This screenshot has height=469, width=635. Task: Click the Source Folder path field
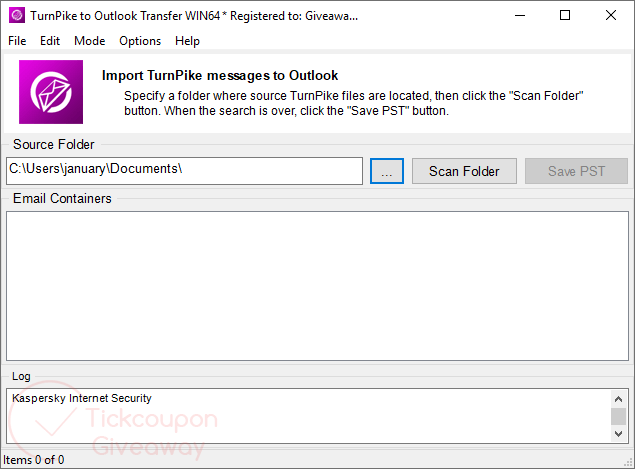[184, 171]
